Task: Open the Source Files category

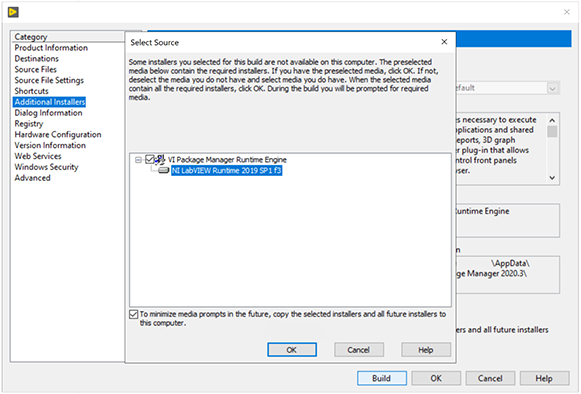Action: [36, 69]
